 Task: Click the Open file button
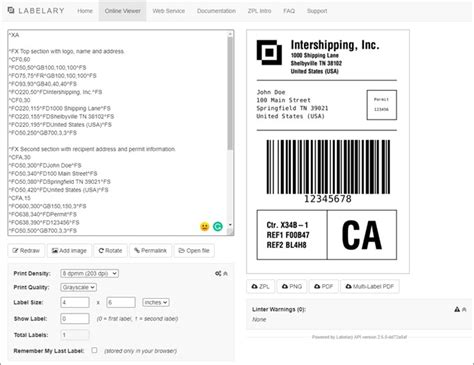(194, 251)
